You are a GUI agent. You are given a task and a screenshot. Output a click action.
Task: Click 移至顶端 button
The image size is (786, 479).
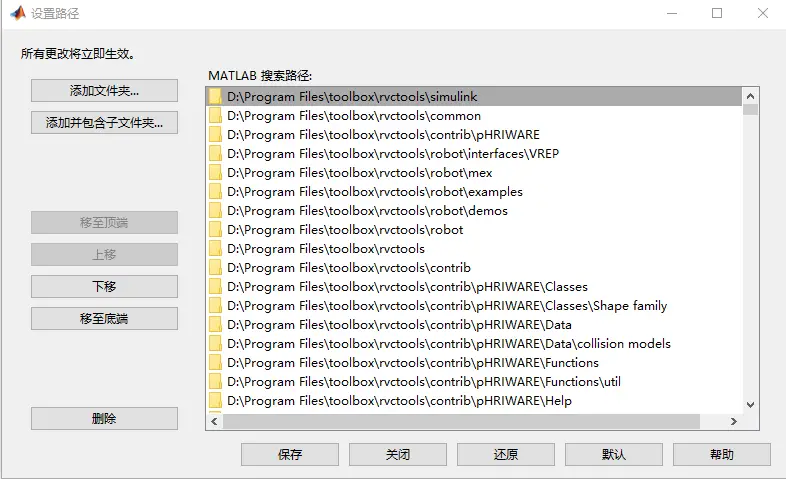click(104, 222)
